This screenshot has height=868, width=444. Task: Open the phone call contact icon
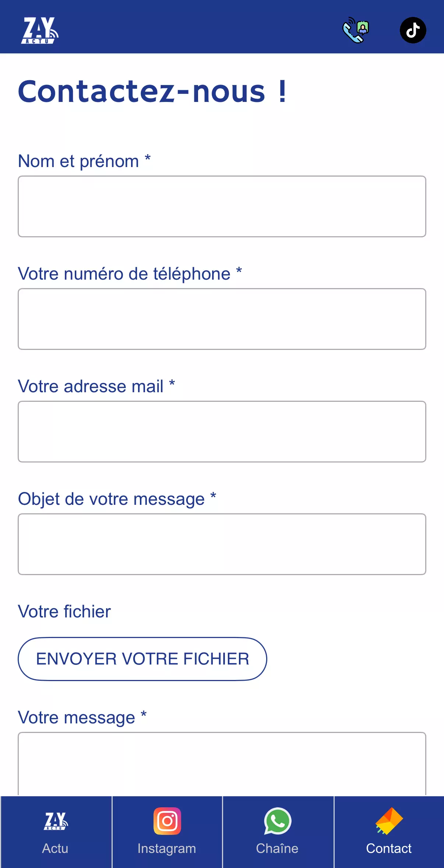point(356,30)
